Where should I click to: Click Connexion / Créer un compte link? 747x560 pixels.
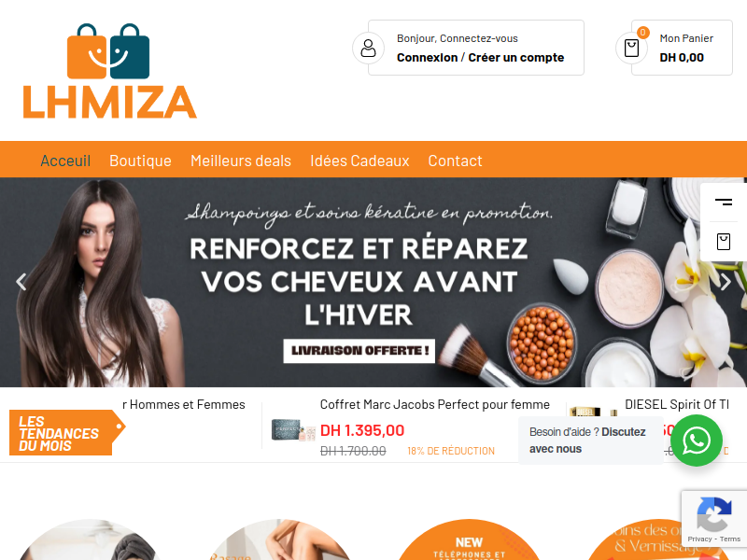click(480, 58)
